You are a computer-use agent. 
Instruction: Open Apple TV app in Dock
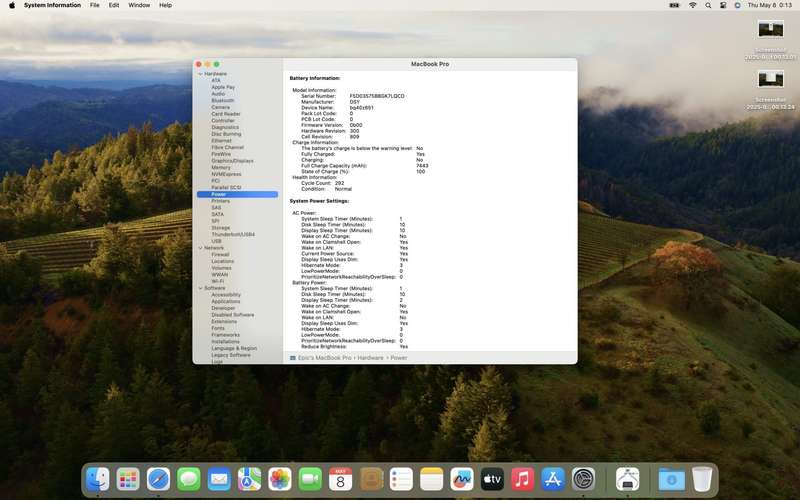492,480
